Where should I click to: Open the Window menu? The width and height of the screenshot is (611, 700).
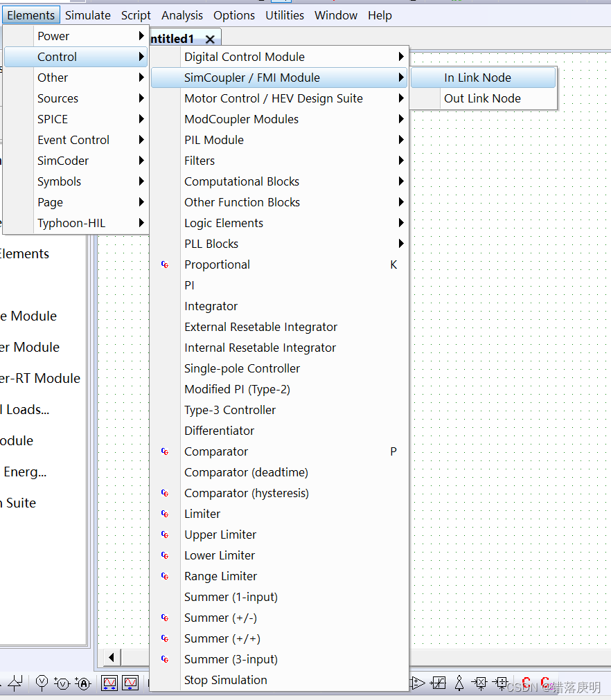(336, 15)
